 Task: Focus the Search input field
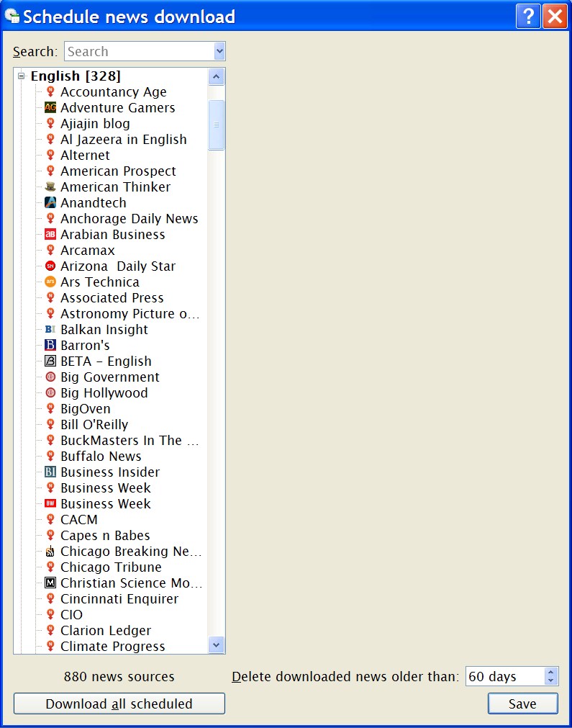pos(140,51)
